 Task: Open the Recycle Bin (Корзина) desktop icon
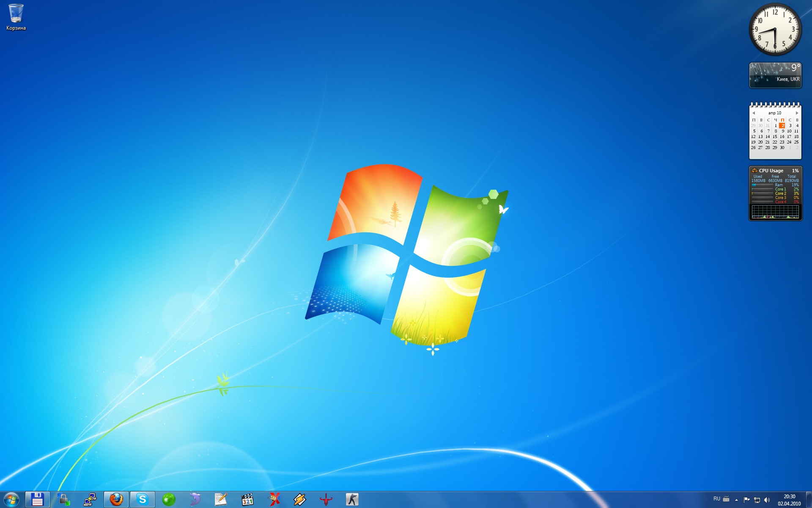point(16,17)
